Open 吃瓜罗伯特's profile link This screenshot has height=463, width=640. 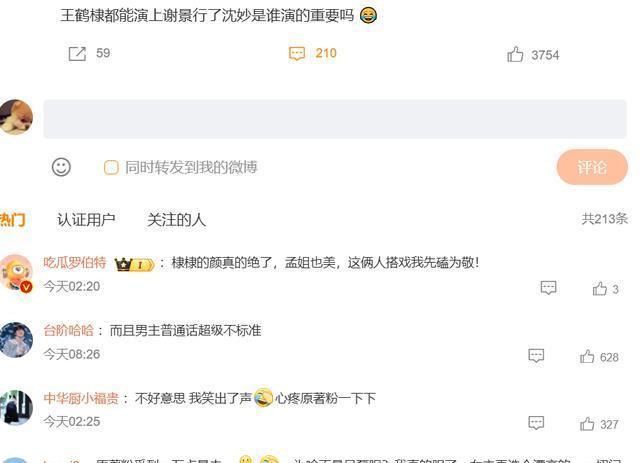(x=75, y=263)
